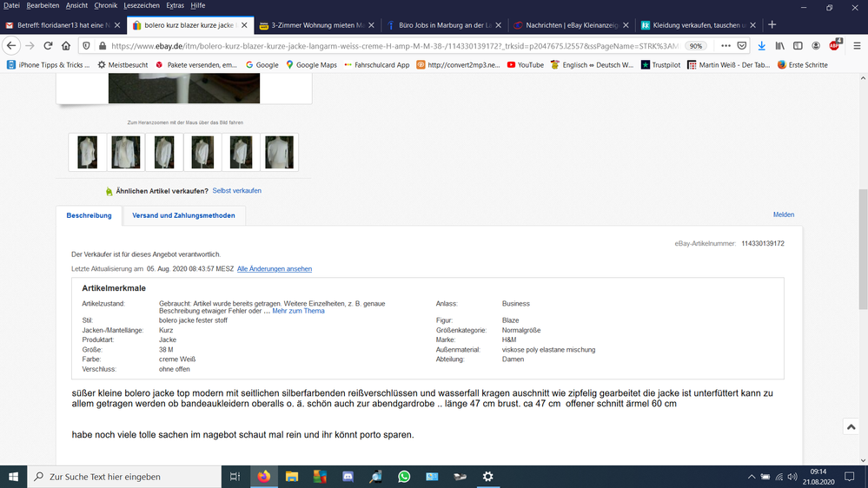Close the Büro Jobs in Marburg tab
The image size is (868, 488).
(498, 25)
